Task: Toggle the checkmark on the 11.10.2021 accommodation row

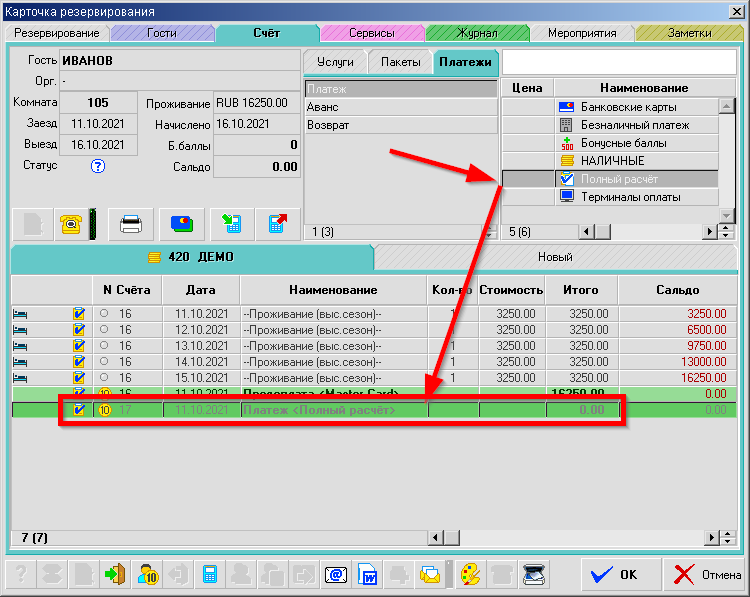Action: pos(79,314)
